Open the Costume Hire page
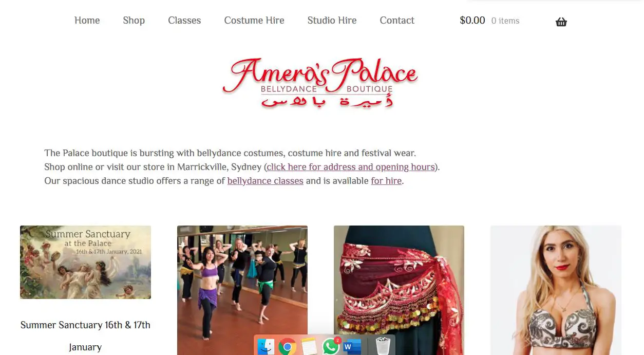Image resolution: width=644 pixels, height=355 pixels. (254, 21)
